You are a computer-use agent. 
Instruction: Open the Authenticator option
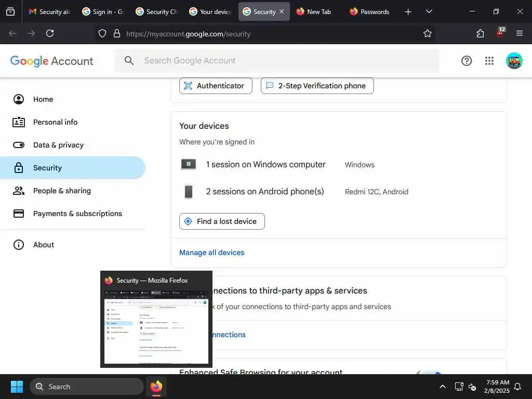pyautogui.click(x=216, y=86)
